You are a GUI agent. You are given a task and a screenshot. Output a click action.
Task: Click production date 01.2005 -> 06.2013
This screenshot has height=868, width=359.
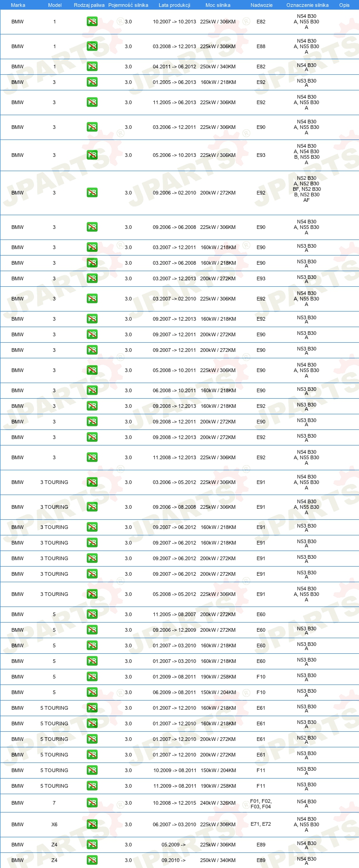174,82
